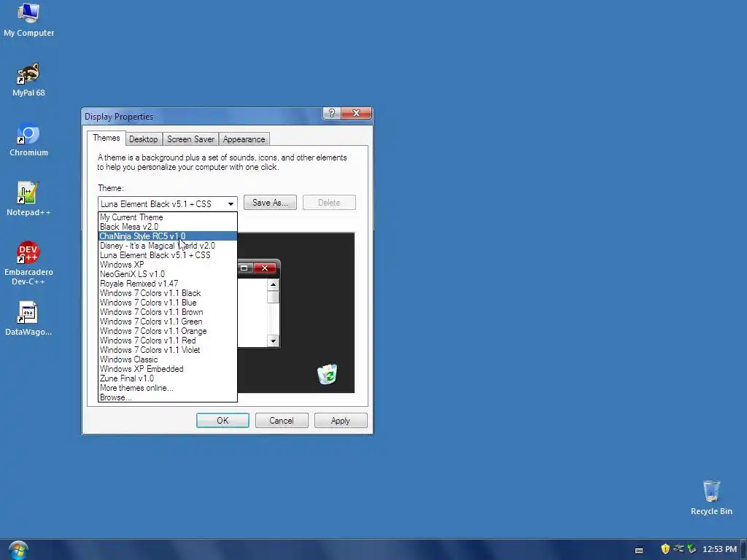
Task: Select Windows 7 Colors v1.1 Red
Action: tap(168, 341)
